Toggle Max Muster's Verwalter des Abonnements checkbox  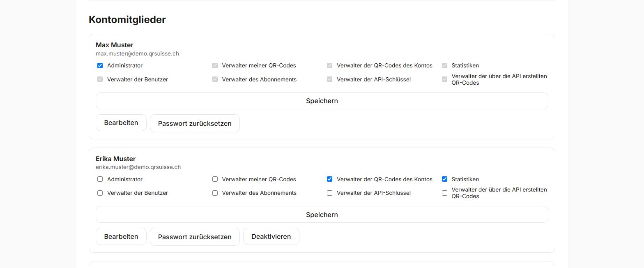click(x=215, y=79)
